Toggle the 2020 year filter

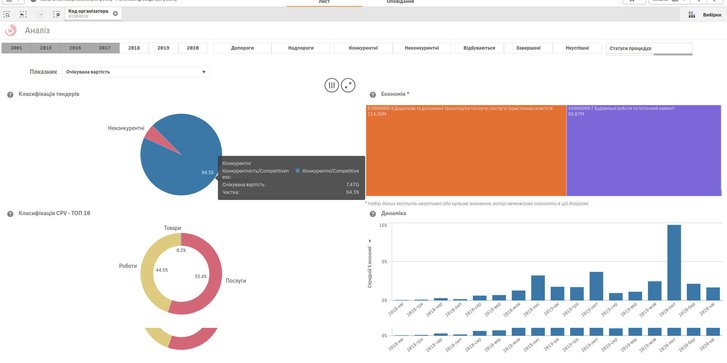pos(192,48)
